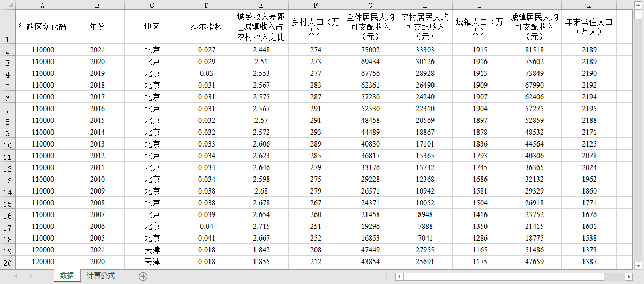Click the horizontal scrollbar right arrow

point(629,277)
